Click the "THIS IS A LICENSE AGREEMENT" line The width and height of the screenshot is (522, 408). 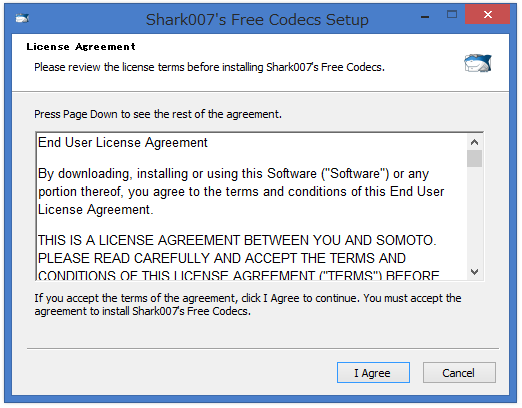click(237, 240)
